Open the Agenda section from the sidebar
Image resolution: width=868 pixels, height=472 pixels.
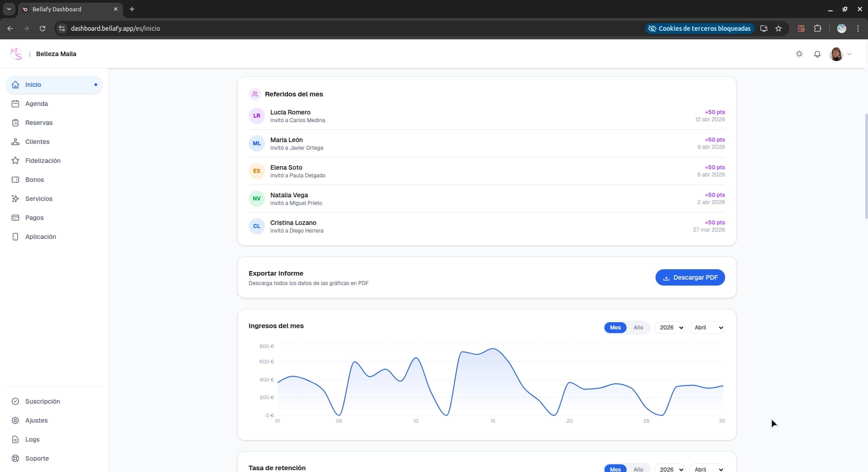pos(37,104)
